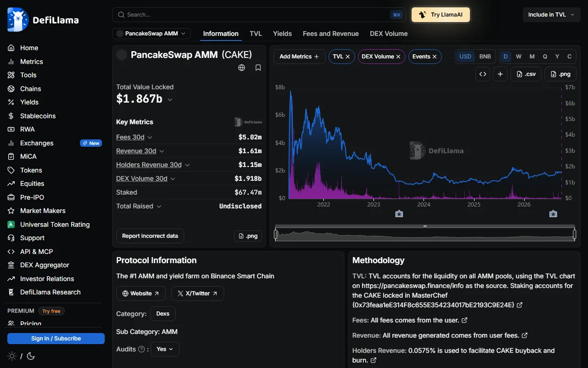Click the Try LlamaAI button

click(441, 15)
